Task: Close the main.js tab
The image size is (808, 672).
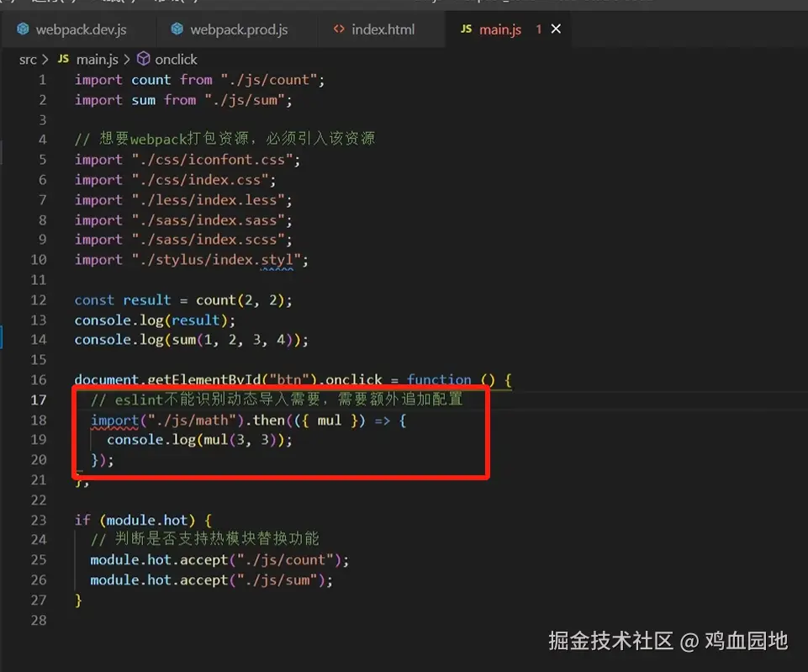Action: click(x=556, y=29)
